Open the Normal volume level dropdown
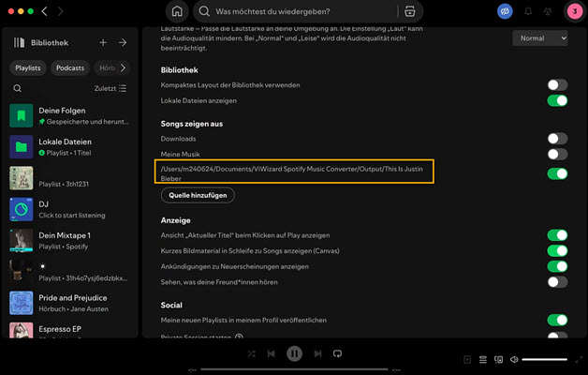Image resolution: width=588 pixels, height=375 pixels. point(540,38)
